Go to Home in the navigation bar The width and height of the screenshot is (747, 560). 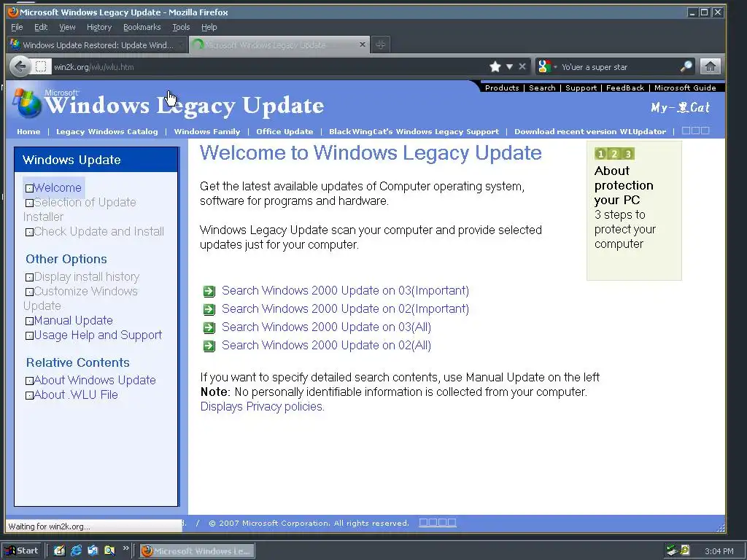coord(28,131)
